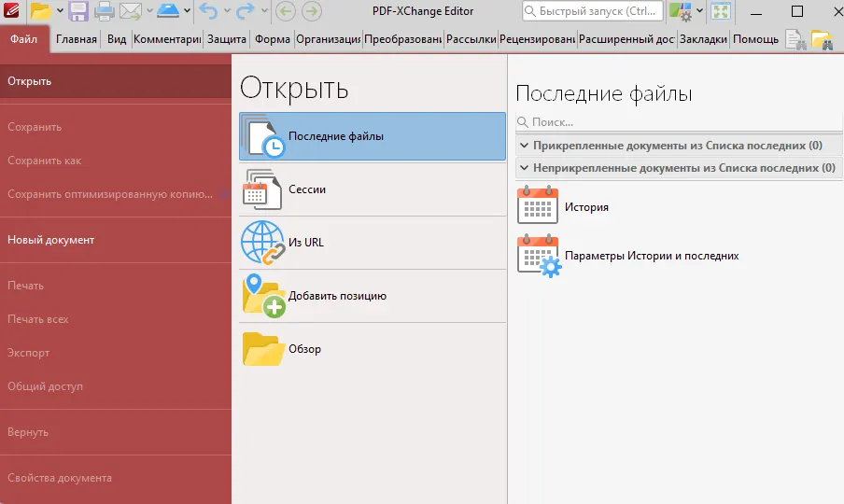Click the globe icon for Из URL
Viewport: 844px width, 504px height.
point(262,243)
